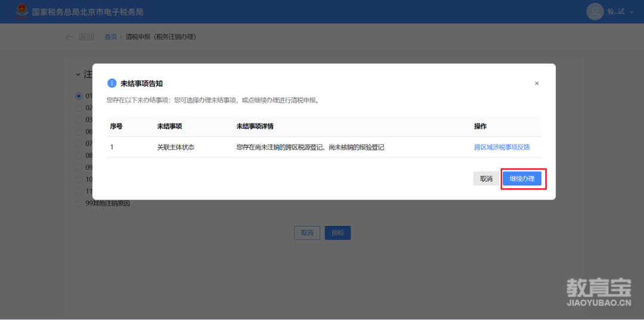Image resolution: width=644 pixels, height=320 pixels.
Task: Close the 未结事项告知 dialog with X
Action: (x=537, y=83)
